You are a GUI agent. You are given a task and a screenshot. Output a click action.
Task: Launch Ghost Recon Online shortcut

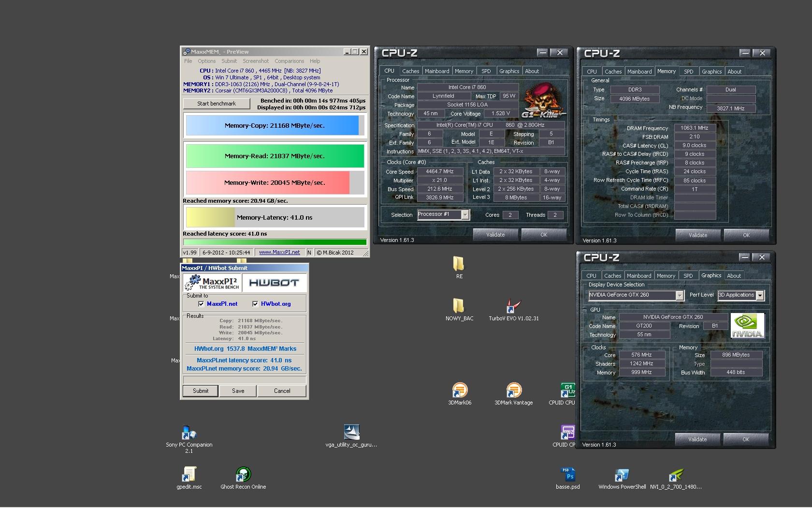click(x=243, y=474)
